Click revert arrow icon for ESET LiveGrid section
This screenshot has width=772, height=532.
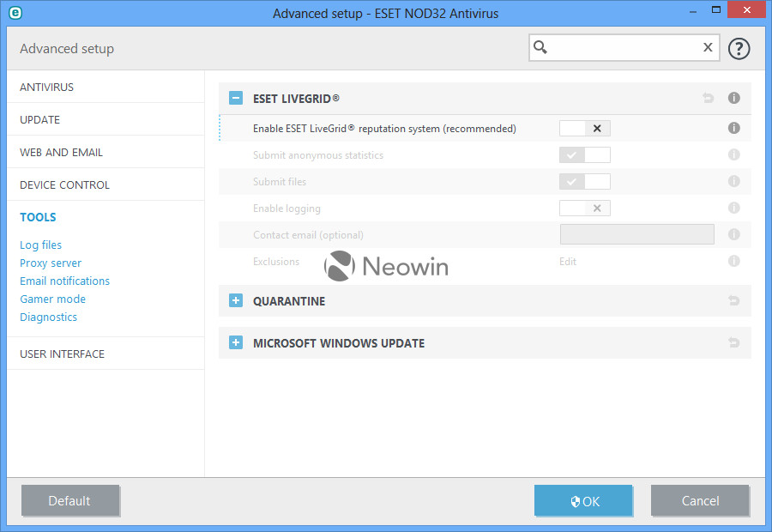(708, 98)
